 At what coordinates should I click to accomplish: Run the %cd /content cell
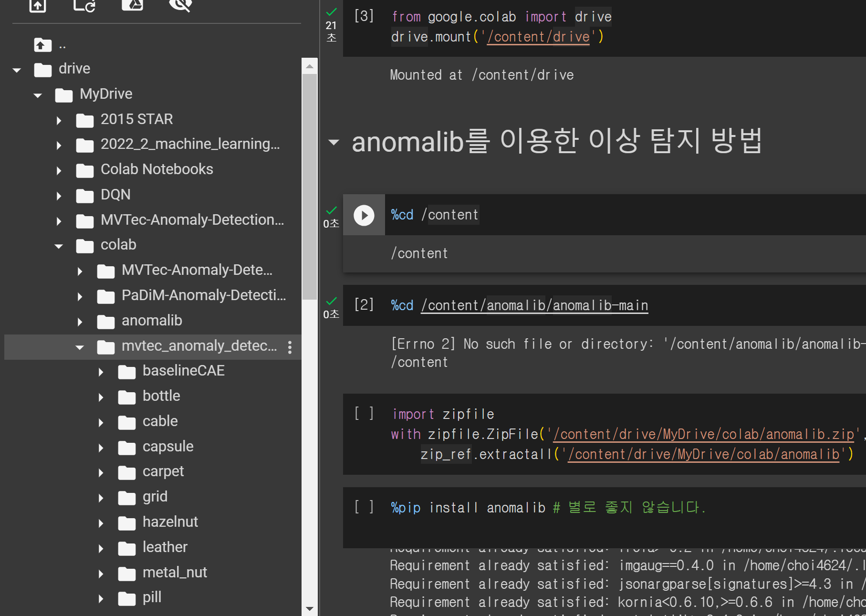coord(364,215)
